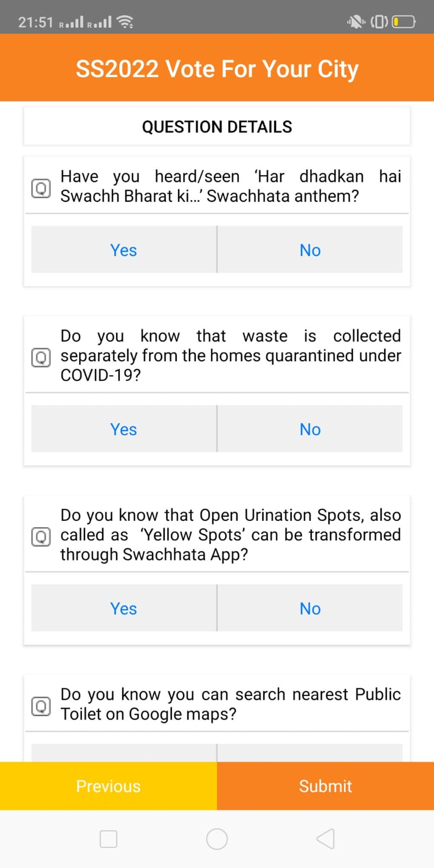Select Yes for the Yellow Spots question
This screenshot has height=868, width=434.
(124, 608)
